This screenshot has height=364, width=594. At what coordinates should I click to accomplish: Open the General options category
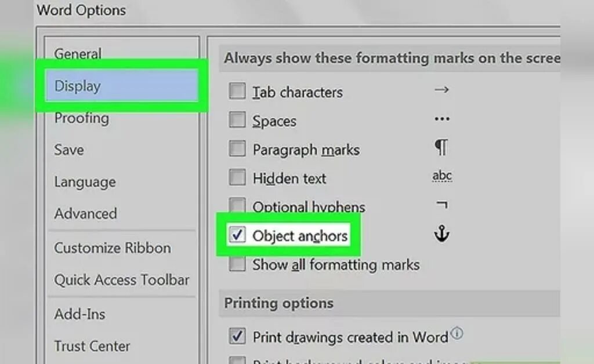tap(78, 54)
